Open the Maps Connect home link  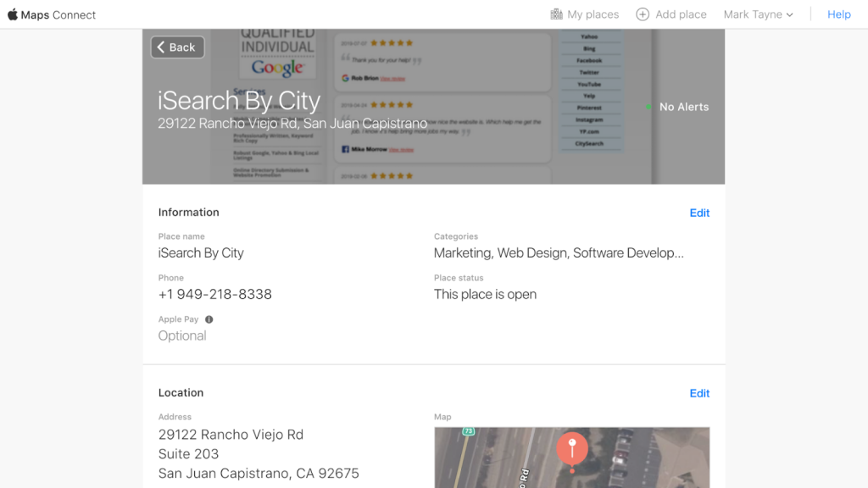click(52, 15)
